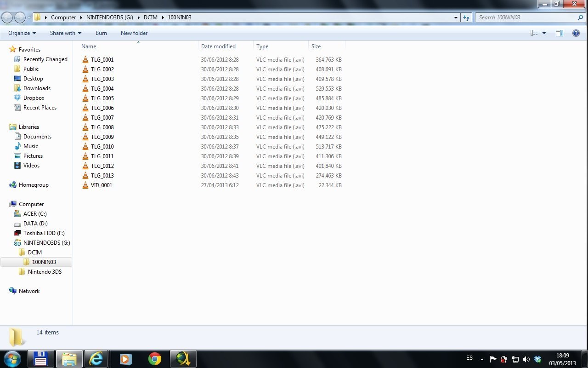The height and width of the screenshot is (368, 588).
Task: Select the file named TLG_0010
Action: (102, 146)
